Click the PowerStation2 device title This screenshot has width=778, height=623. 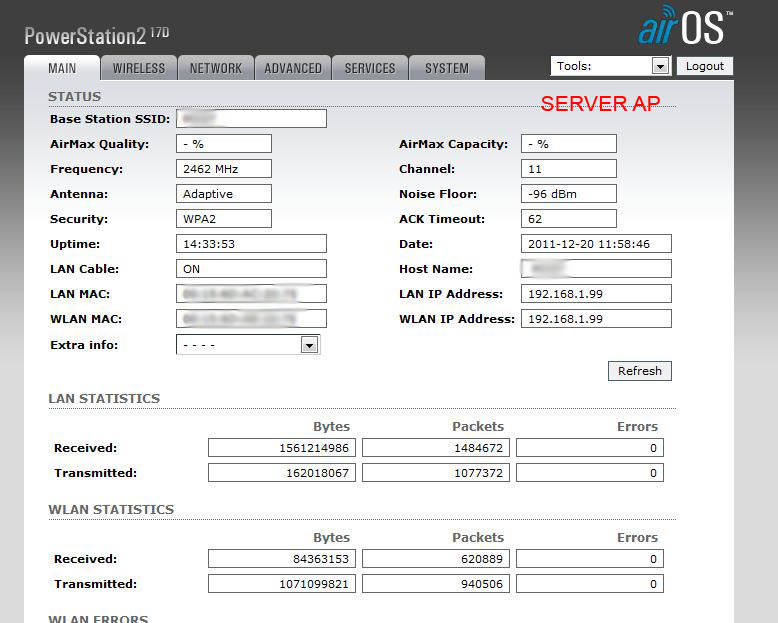click(97, 36)
